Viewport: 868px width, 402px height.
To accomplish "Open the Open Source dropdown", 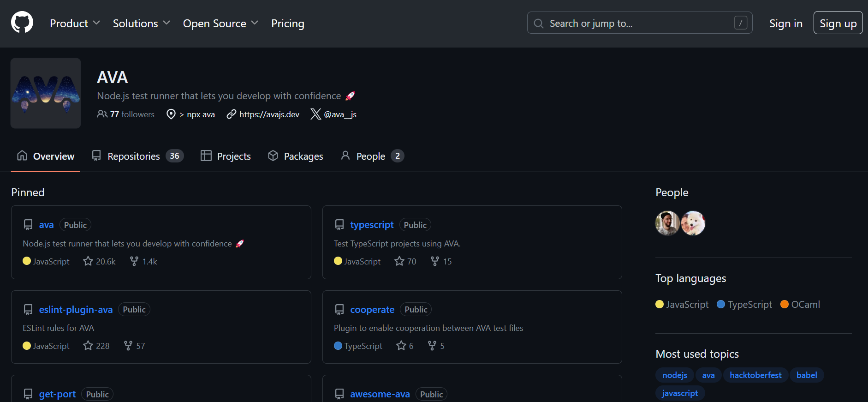I will click(220, 24).
